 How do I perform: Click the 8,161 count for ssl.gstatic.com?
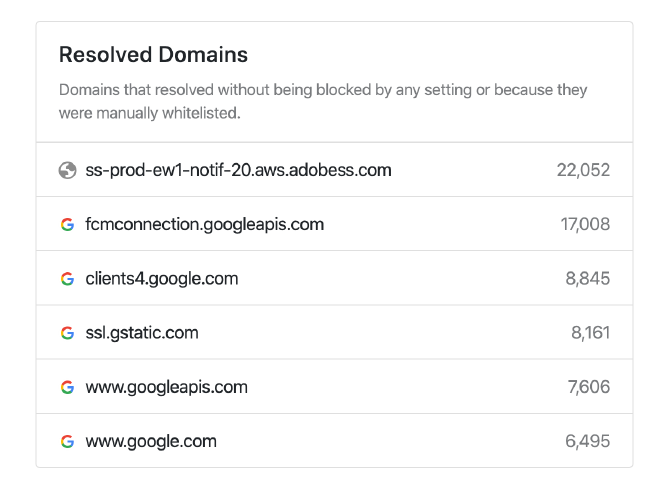(591, 333)
